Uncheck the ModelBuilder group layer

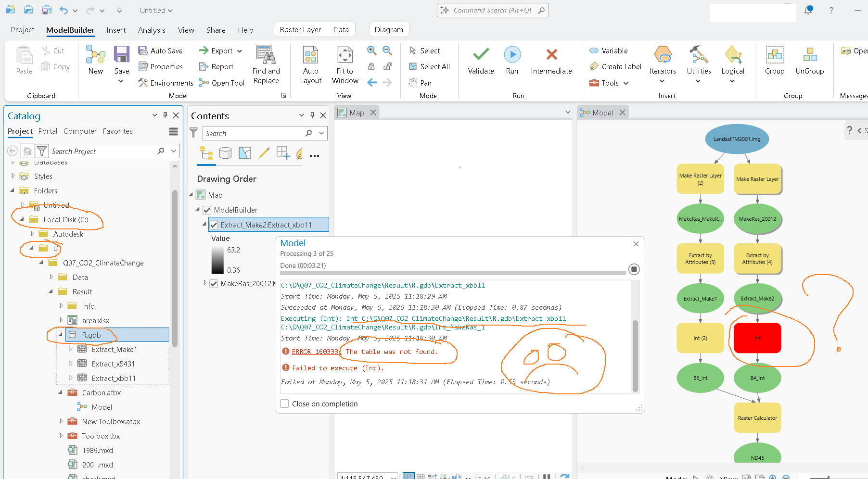206,210
